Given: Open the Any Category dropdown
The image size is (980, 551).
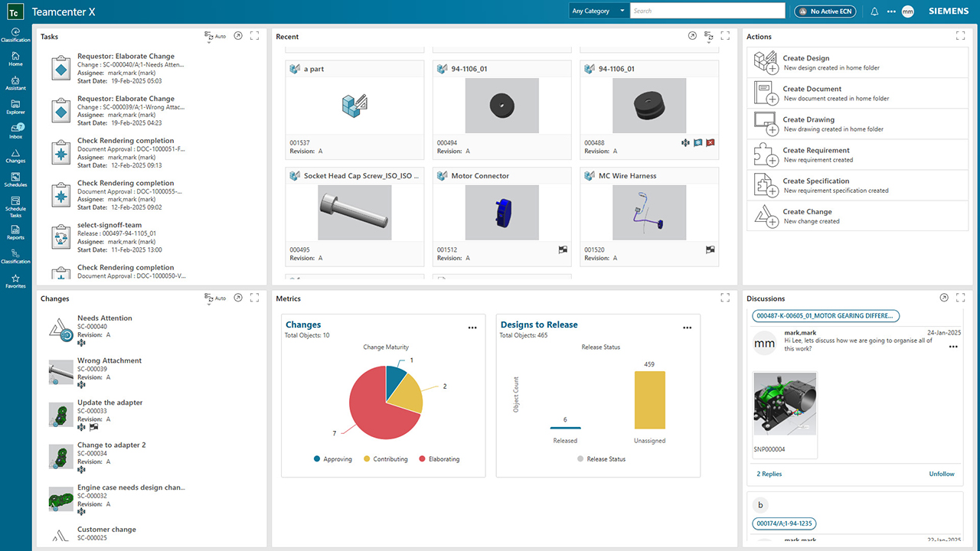Looking at the screenshot, I should (x=598, y=11).
